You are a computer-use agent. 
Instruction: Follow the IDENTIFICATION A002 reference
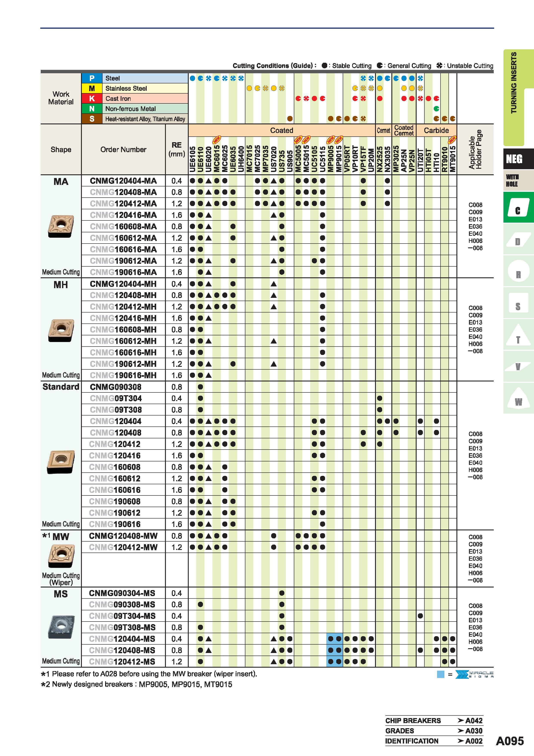pos(434,741)
